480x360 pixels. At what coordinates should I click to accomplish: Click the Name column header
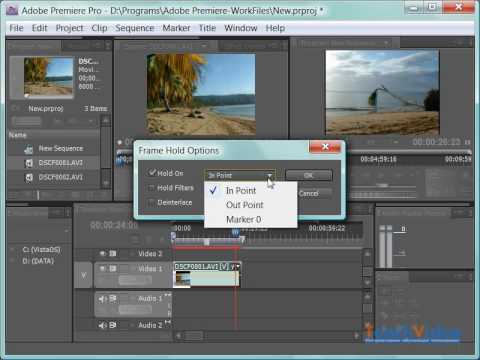pos(18,135)
